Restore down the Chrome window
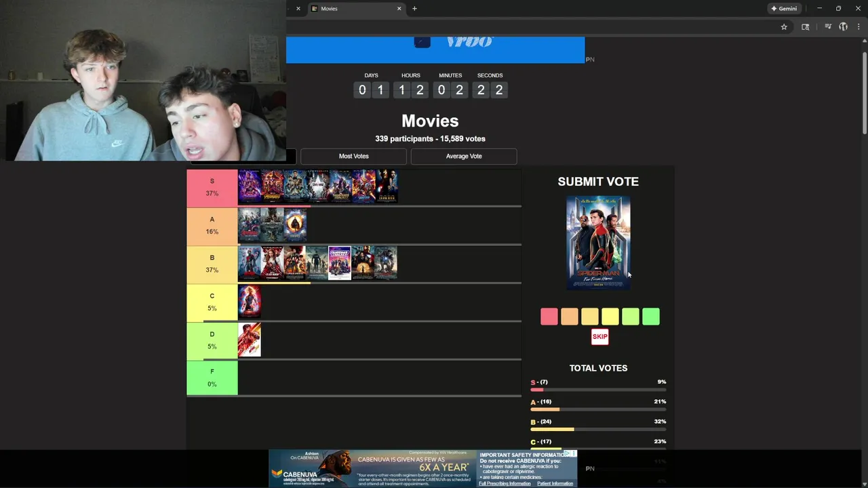The height and width of the screenshot is (488, 868). 838,9
